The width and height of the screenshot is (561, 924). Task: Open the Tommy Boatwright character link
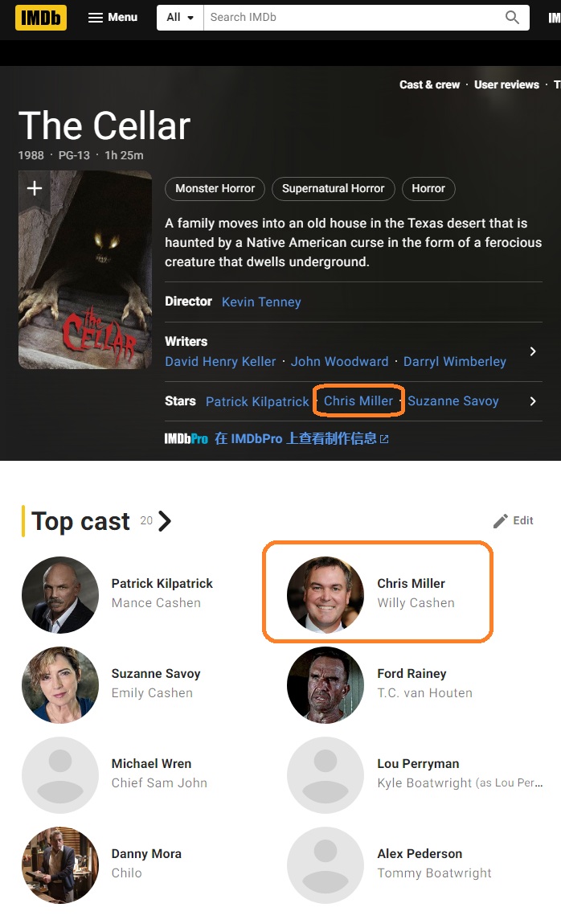coord(434,873)
